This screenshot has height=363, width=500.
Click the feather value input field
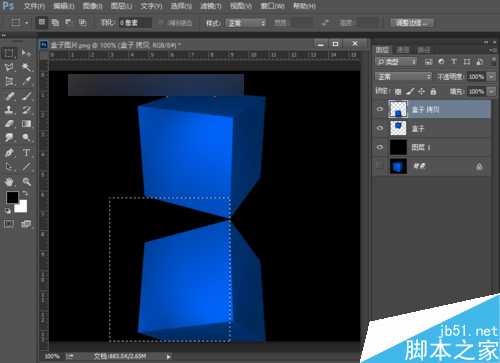(x=135, y=23)
